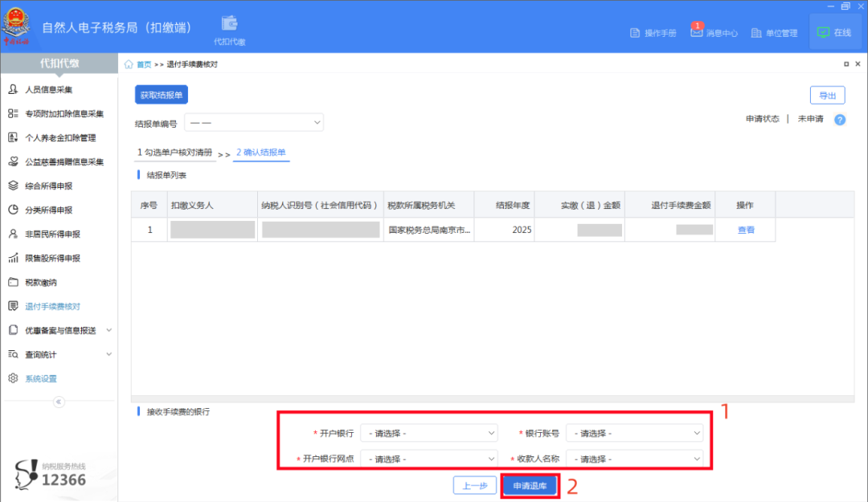
Task: Click the 查看 link in the table row
Action: [x=745, y=229]
